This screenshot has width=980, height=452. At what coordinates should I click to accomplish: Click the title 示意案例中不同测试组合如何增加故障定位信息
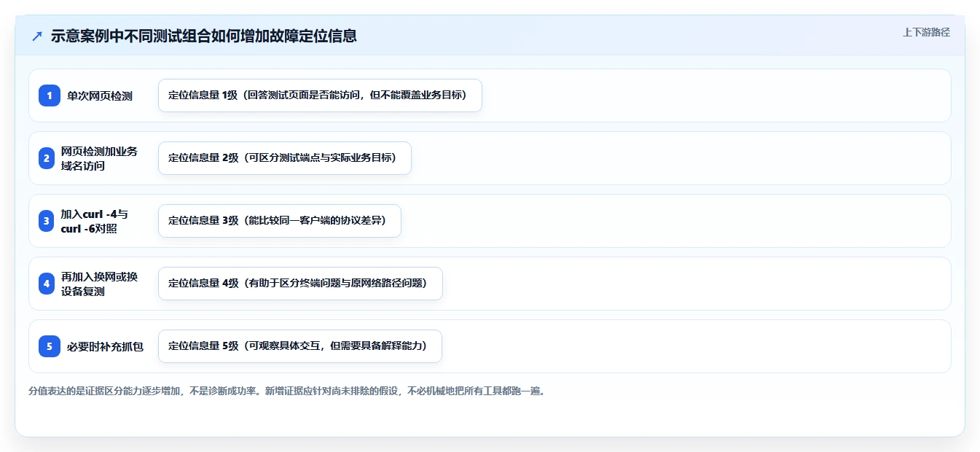coord(204,36)
